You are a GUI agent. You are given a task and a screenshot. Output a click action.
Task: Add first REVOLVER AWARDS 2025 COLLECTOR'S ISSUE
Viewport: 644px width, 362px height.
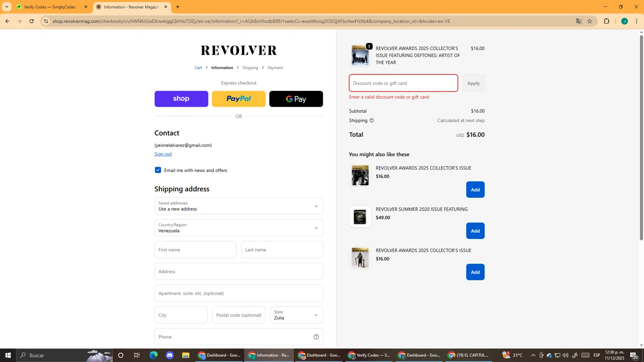[475, 190]
